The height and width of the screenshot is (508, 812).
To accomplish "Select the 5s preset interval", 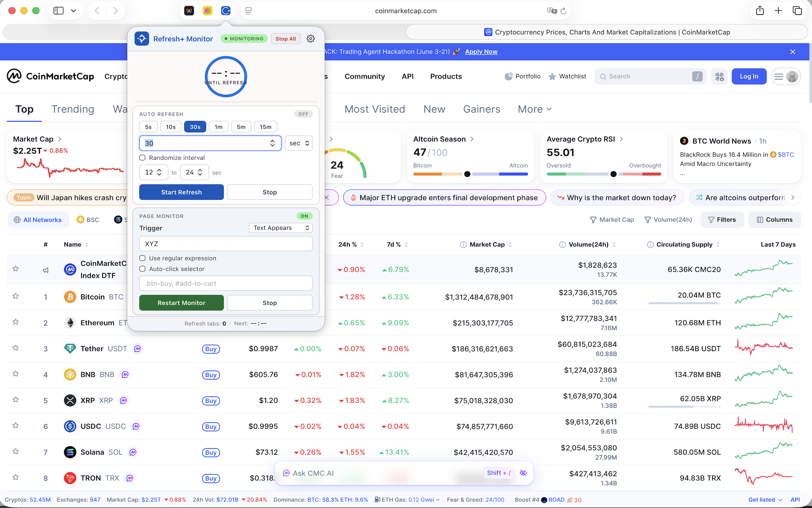I will tap(148, 127).
